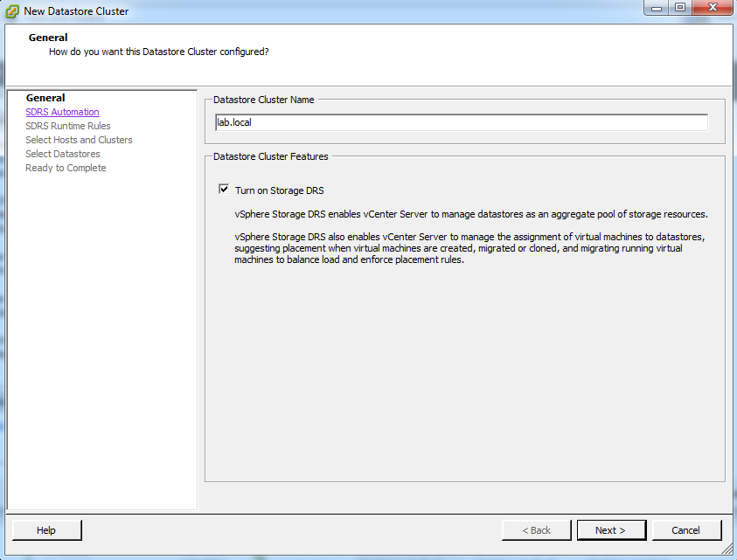Close the New Datastore Cluster window
This screenshot has height=560, width=737.
click(x=713, y=8)
